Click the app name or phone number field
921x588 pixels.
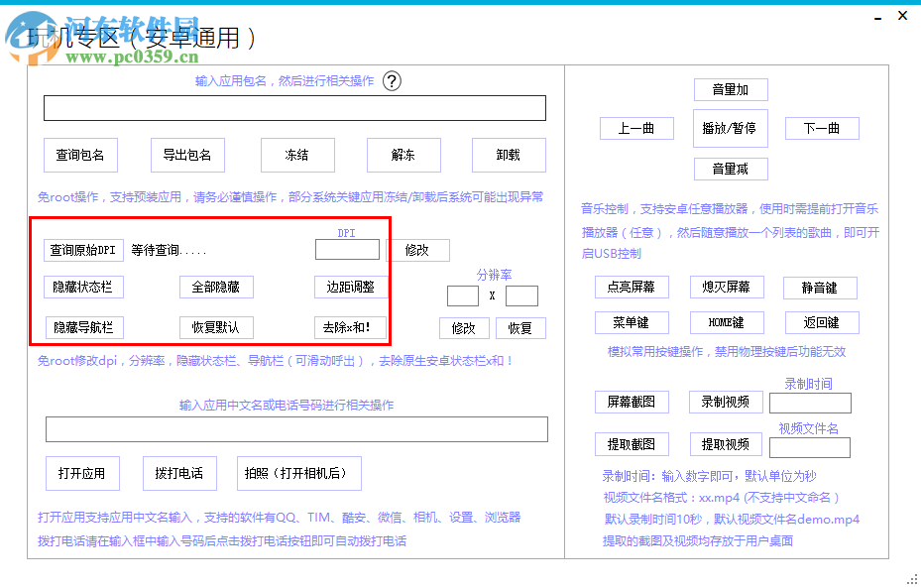pyautogui.click(x=296, y=429)
